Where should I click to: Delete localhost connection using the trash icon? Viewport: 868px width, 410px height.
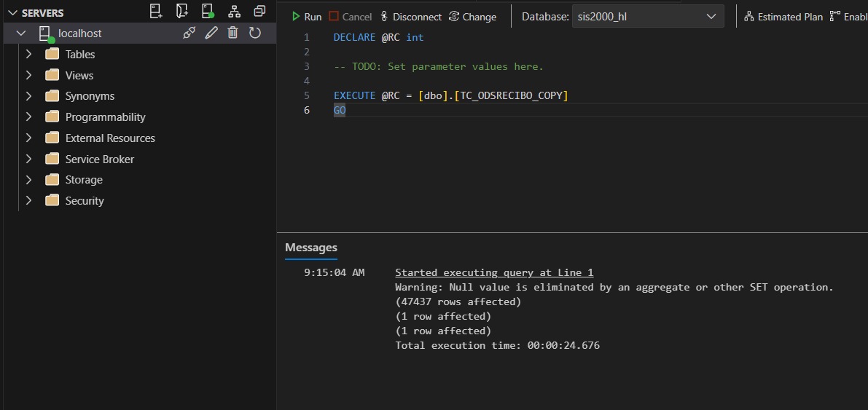(x=232, y=33)
